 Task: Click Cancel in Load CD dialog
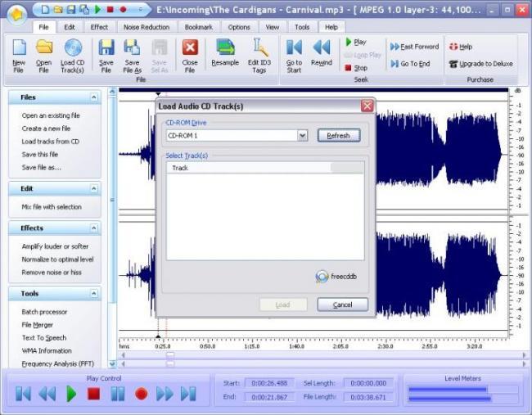(x=343, y=304)
